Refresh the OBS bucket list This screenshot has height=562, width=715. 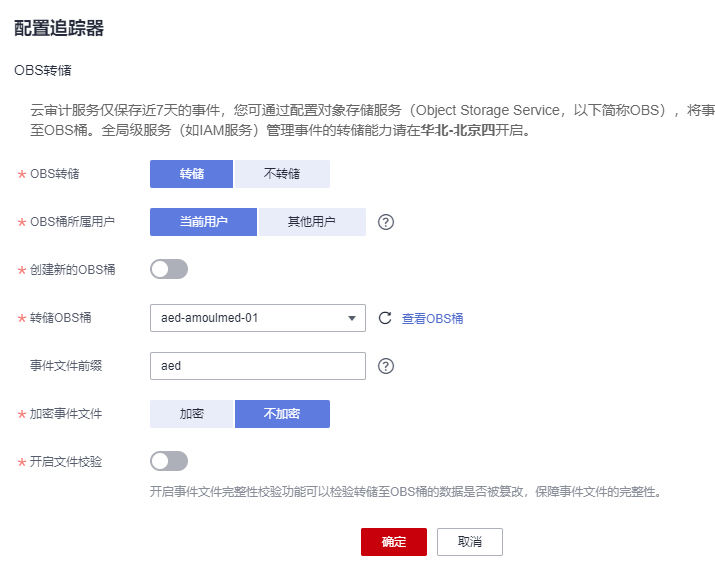[385, 319]
